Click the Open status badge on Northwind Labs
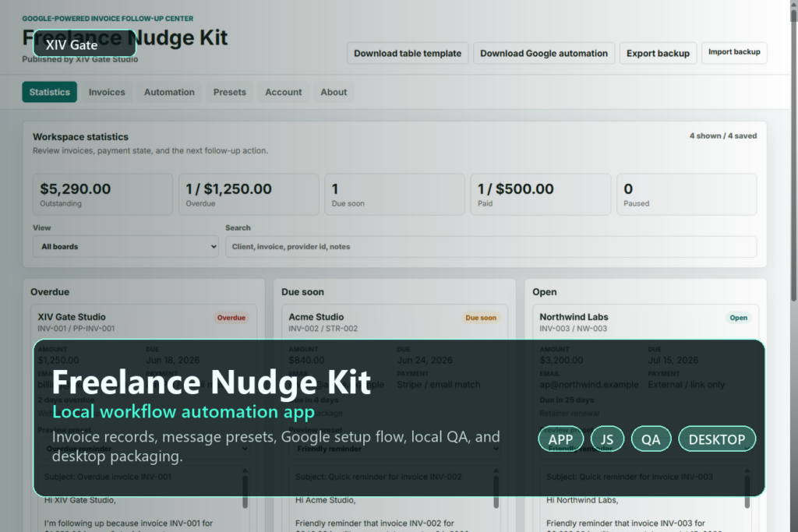This screenshot has width=798, height=532. (739, 317)
